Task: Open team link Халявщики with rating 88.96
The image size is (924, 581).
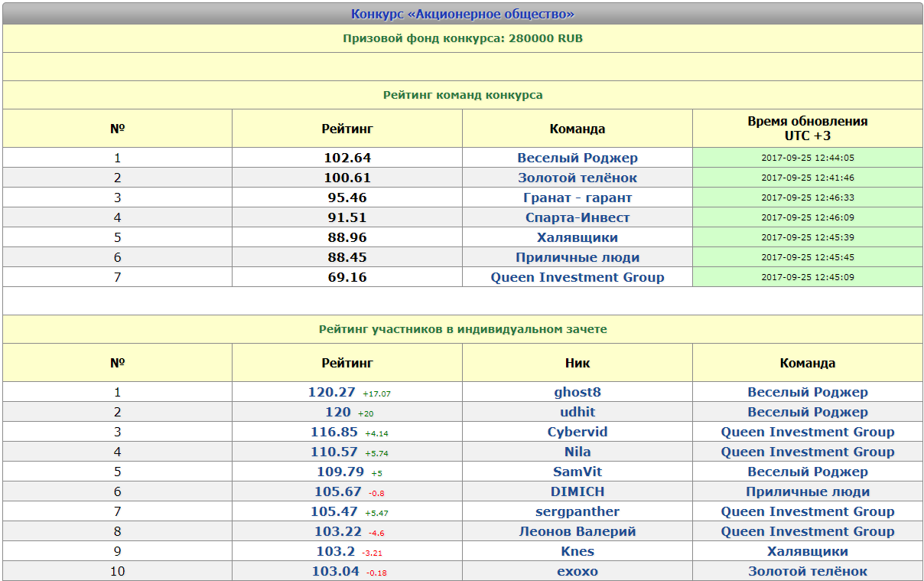Action: 577,237
